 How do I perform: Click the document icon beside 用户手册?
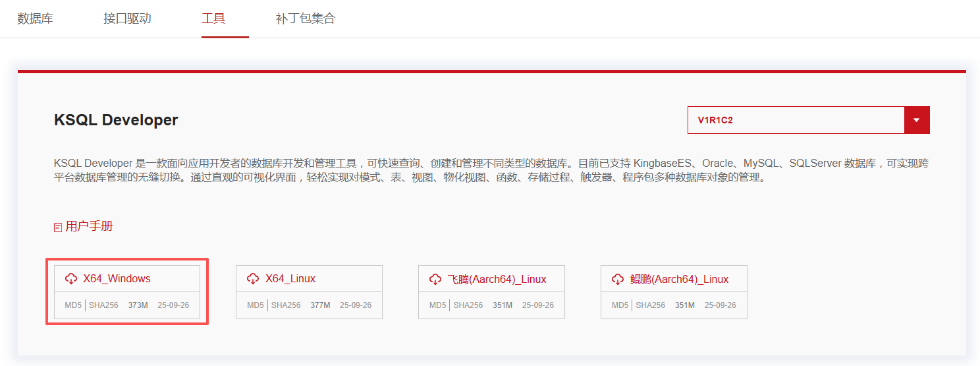coord(58,227)
